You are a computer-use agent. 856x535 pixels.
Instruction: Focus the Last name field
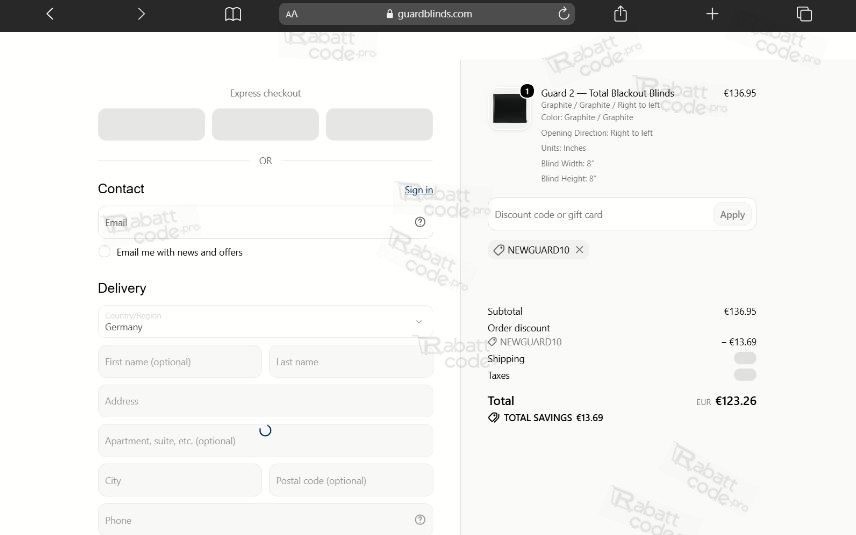[351, 361]
